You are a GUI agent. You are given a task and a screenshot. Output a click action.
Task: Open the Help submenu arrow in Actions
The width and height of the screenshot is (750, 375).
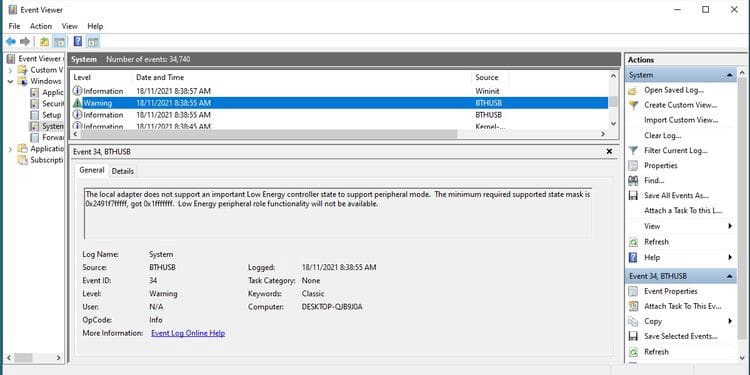tap(730, 257)
